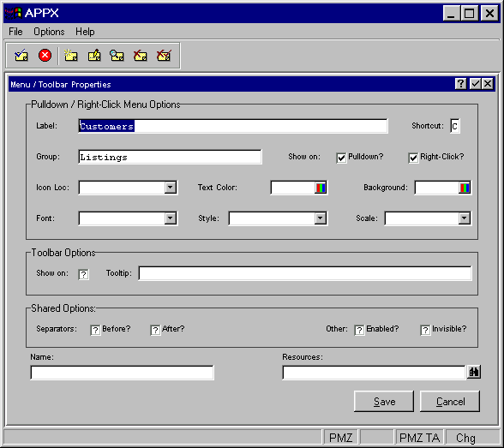Click the PMZ status bar entry
The image size is (504, 448).
point(341,438)
